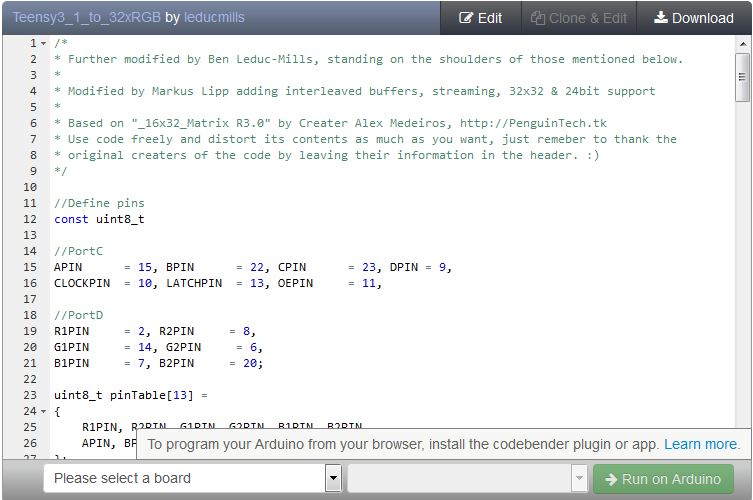Open the "Please select a board" dropdown

[x=184, y=479]
